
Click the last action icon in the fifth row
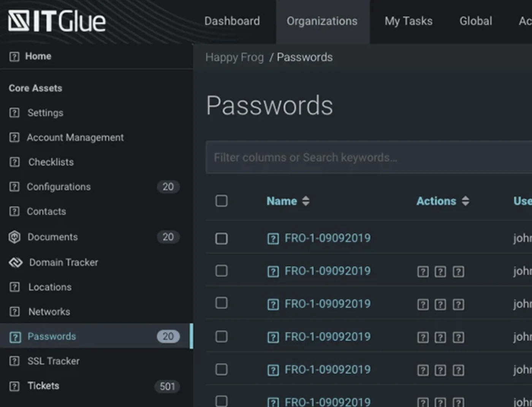(458, 370)
